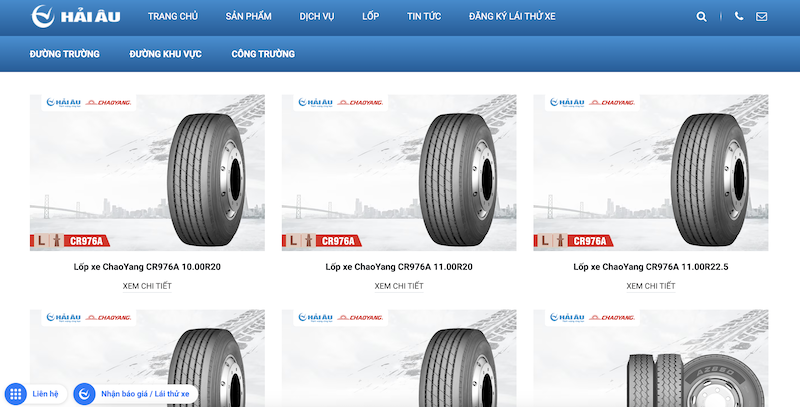Click the envelope mail icon

(762, 17)
